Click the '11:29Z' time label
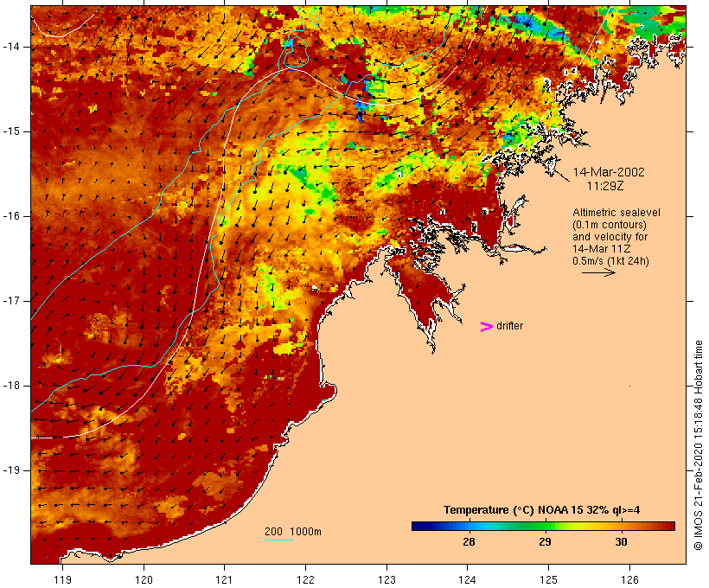 (x=605, y=186)
